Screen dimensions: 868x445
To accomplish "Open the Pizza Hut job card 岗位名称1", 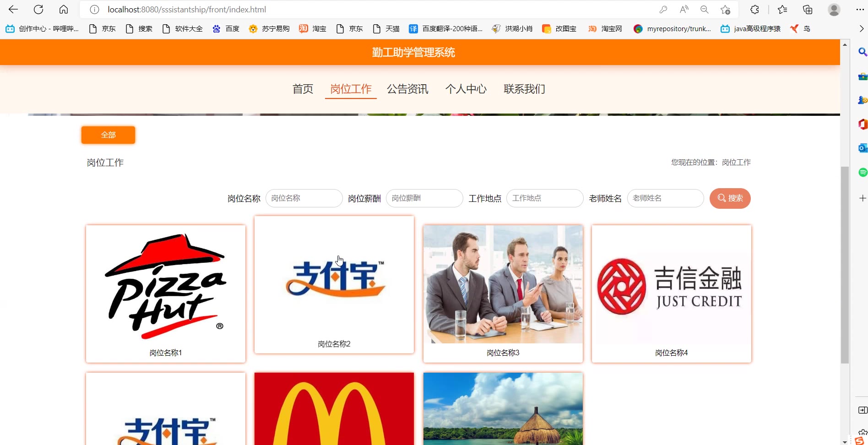I will [x=166, y=293].
